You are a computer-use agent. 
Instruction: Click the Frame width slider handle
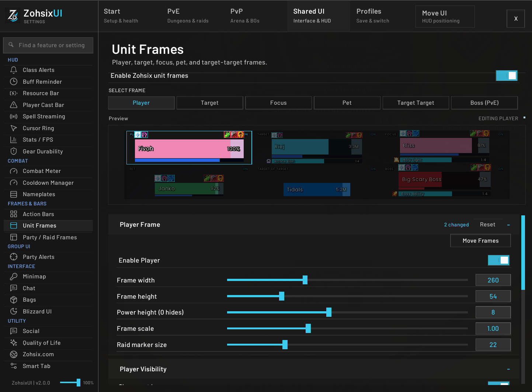(305, 280)
